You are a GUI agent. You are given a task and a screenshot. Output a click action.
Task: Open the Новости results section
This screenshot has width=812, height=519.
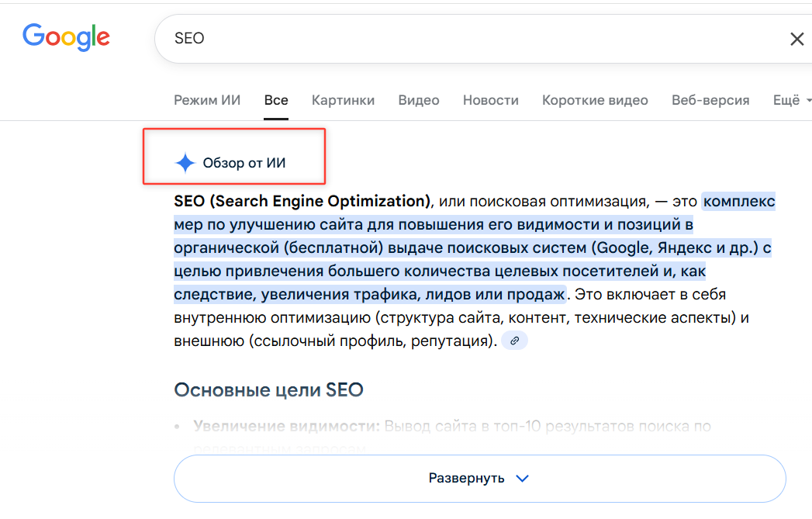(x=490, y=100)
